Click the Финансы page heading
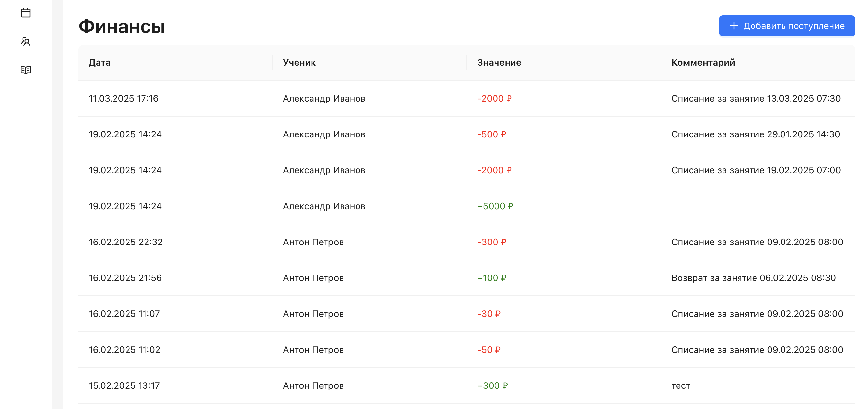Screen dimensions: 868x409 (122, 27)
